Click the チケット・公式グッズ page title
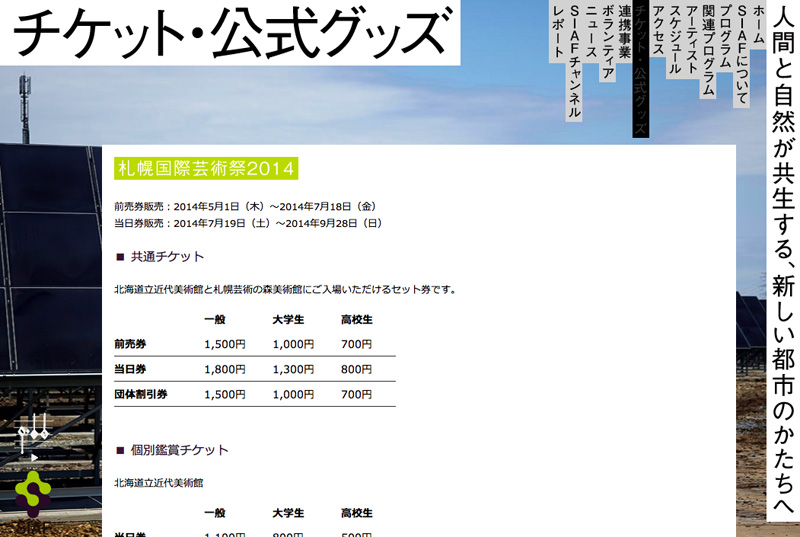This screenshot has height=537, width=800. coord(230,32)
